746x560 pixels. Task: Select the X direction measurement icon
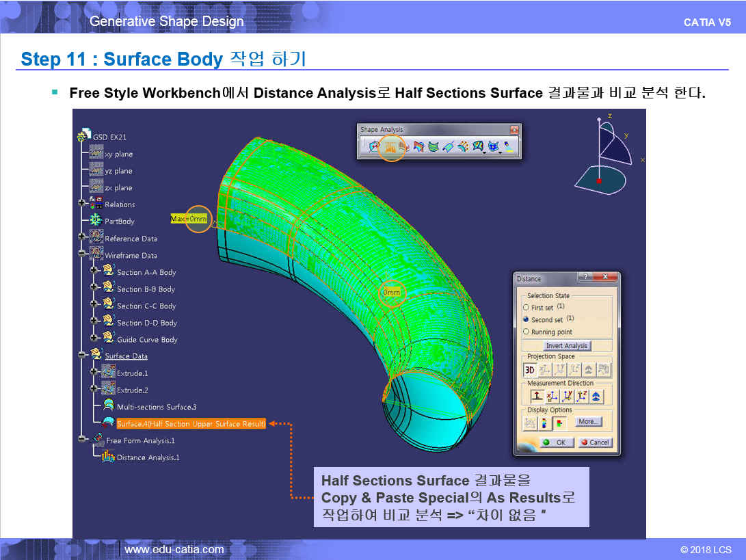point(553,397)
